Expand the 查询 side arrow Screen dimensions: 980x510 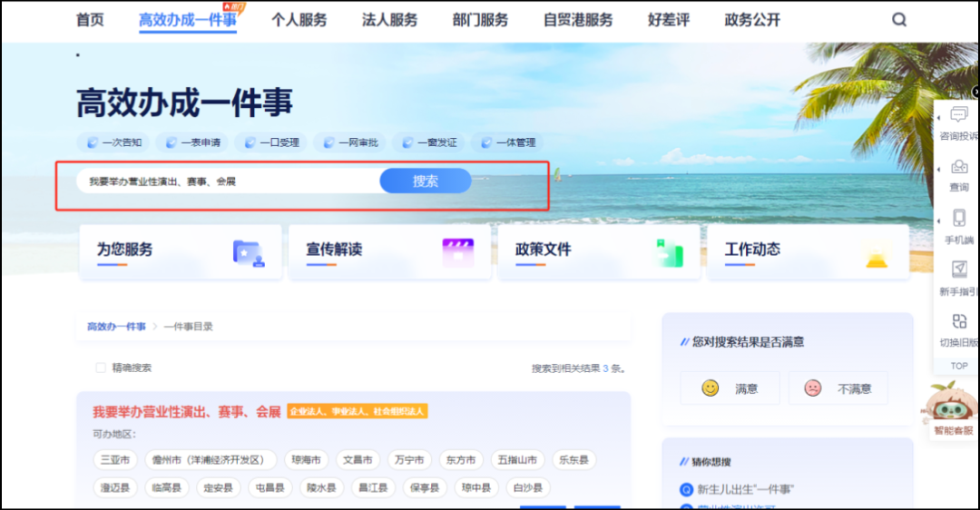[x=939, y=169]
